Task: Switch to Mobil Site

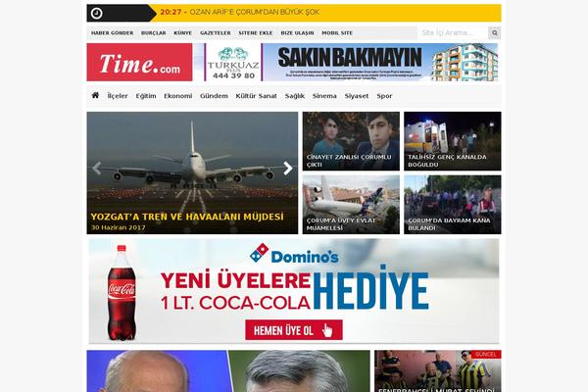Action: [337, 33]
